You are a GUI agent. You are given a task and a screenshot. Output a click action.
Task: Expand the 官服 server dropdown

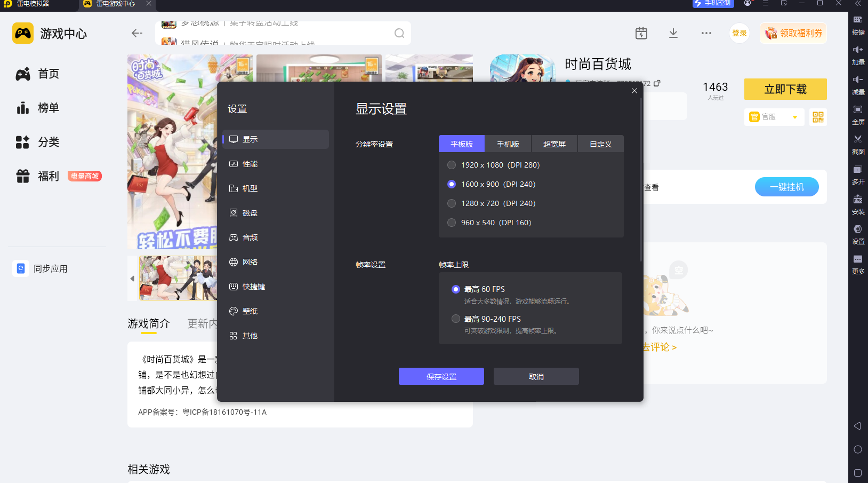pyautogui.click(x=774, y=117)
